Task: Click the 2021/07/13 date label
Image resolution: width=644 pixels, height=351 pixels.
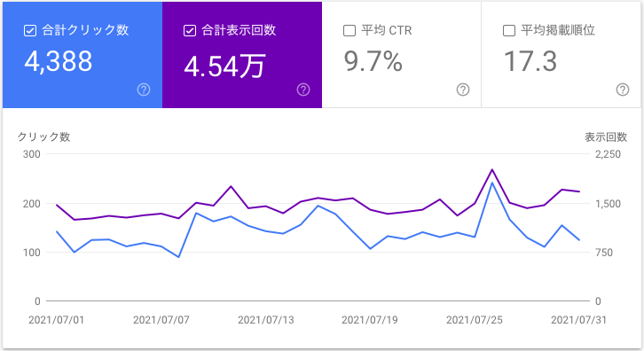Action: (x=266, y=320)
